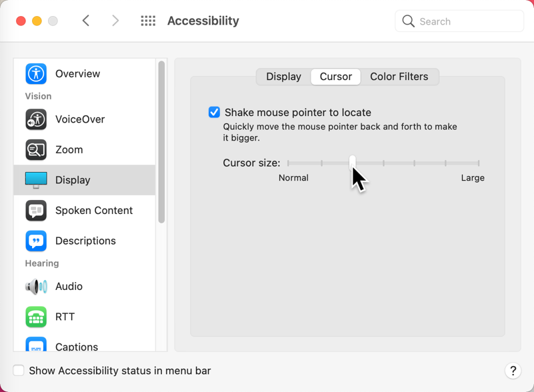
Task: Select the Descriptions icon
Action: click(x=36, y=241)
